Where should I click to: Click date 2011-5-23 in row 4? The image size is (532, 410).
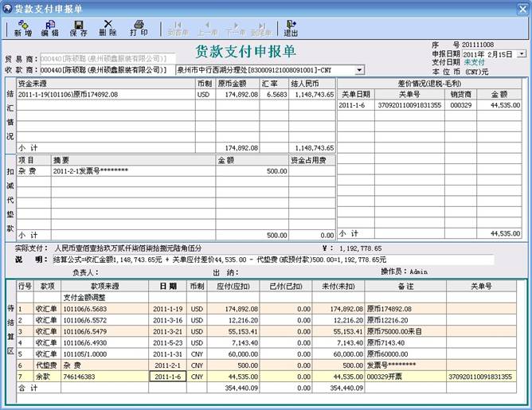click(167, 343)
